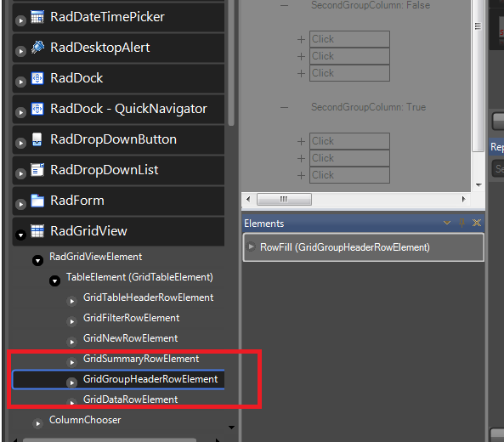Click the RadDock item icon
Image resolution: width=504 pixels, height=442 pixels.
pyautogui.click(x=37, y=78)
